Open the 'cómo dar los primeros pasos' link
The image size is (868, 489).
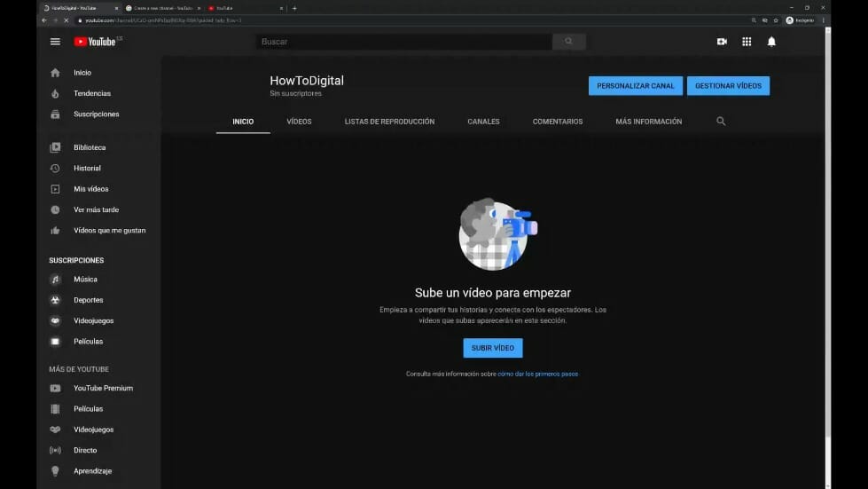537,374
